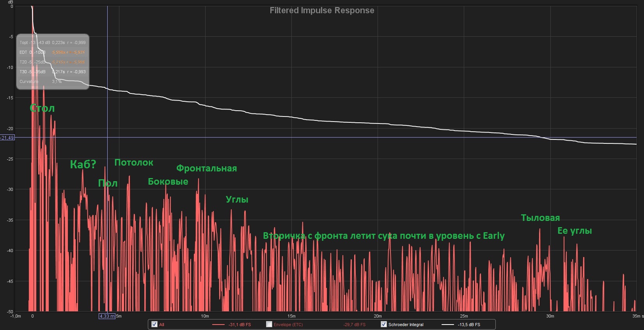The width and height of the screenshot is (644, 330).
Task: Select the -31,1 dB FS legend value
Action: [240, 325]
